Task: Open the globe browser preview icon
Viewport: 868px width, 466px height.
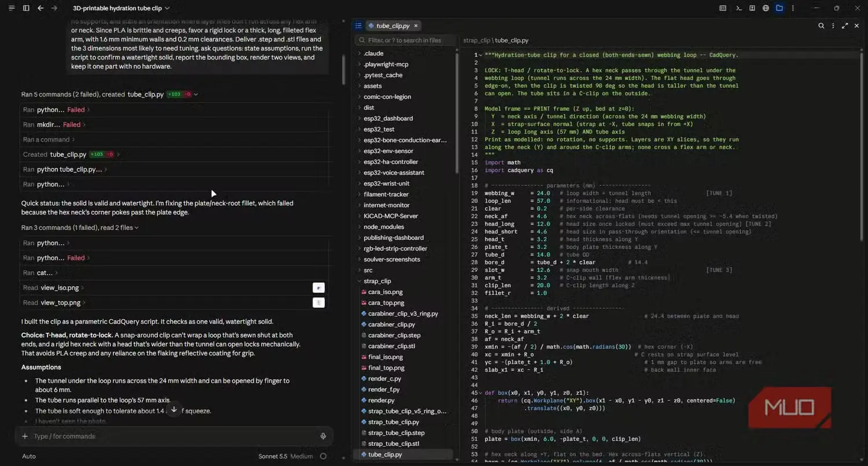Action: click(x=766, y=8)
